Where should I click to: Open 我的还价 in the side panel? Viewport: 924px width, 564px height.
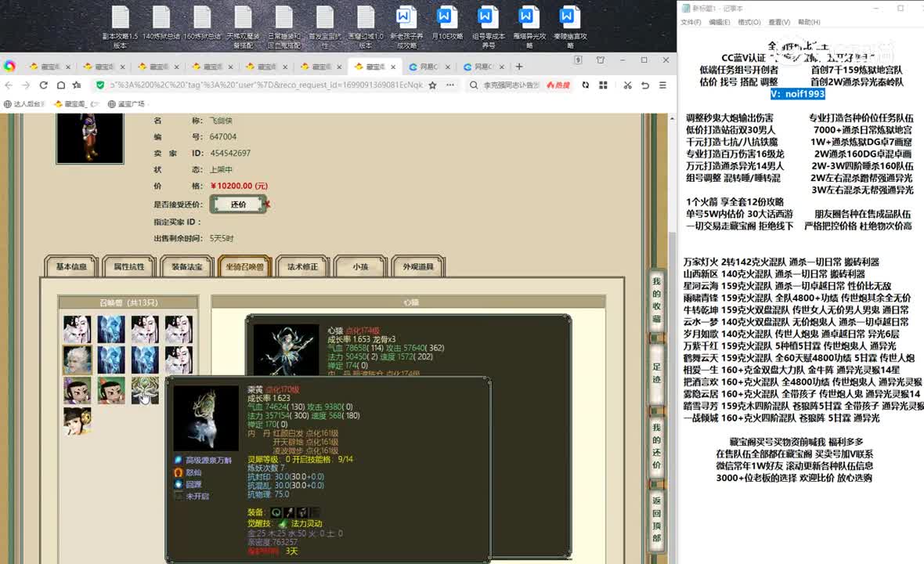[x=656, y=446]
